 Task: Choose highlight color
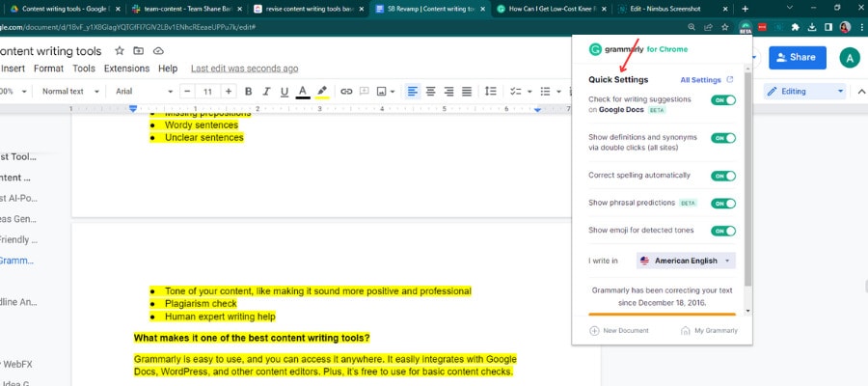click(322, 92)
